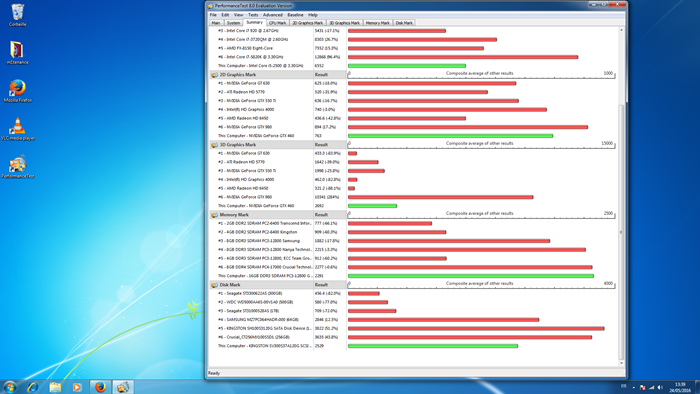Open the View menu
Viewport: 700px width, 394px height.
[x=238, y=15]
